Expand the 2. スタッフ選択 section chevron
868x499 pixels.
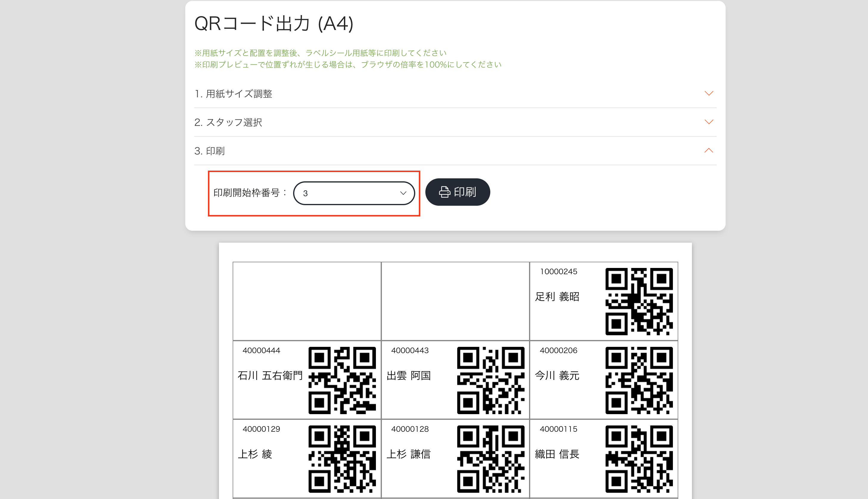tap(709, 122)
